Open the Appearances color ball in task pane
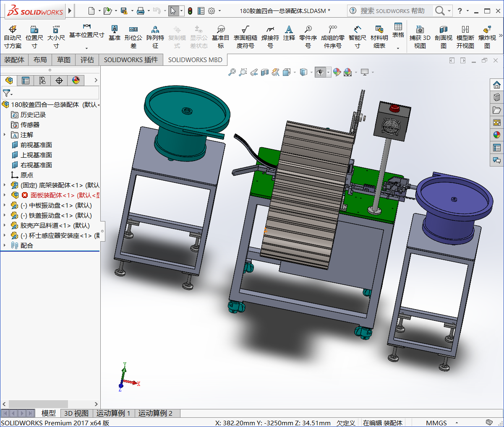Viewport: 504px width, 427px height. pyautogui.click(x=497, y=135)
